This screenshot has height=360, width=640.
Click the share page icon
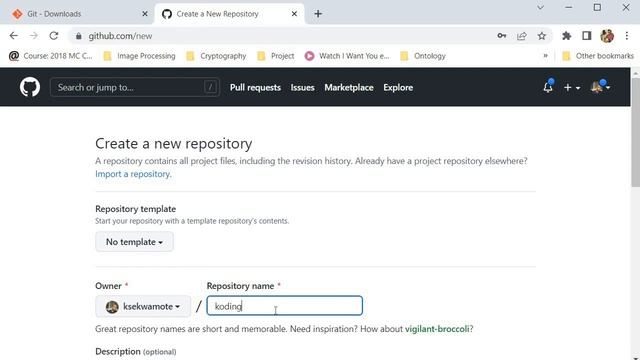tap(522, 36)
